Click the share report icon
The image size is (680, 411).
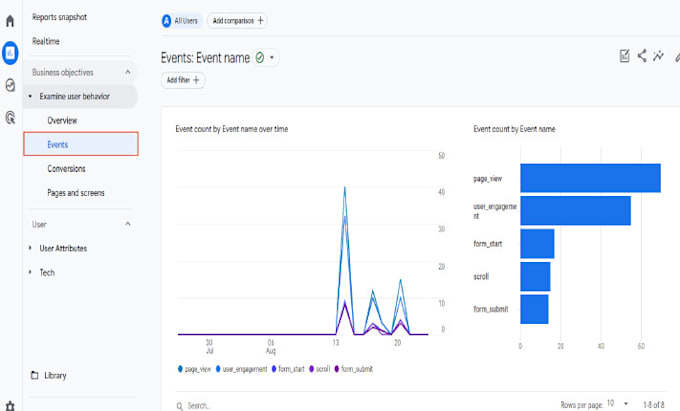tap(642, 56)
